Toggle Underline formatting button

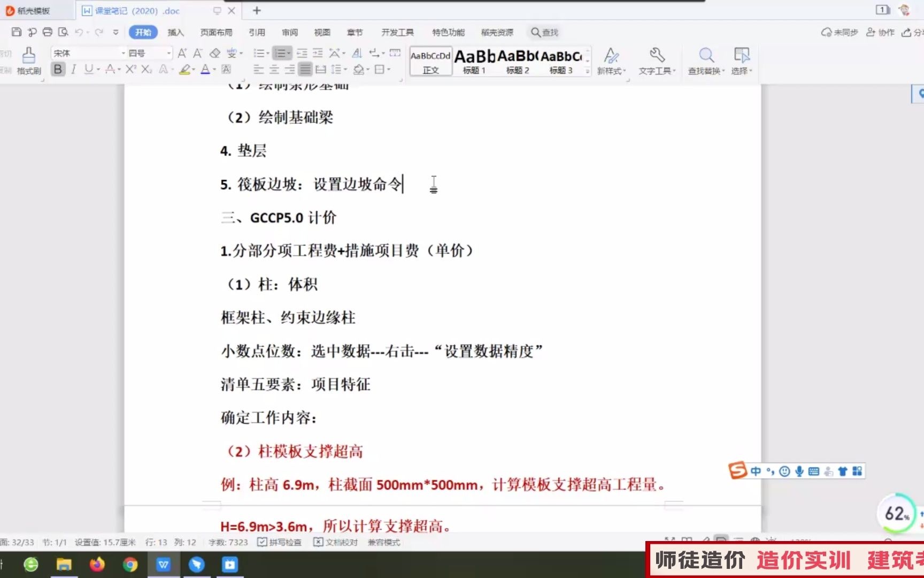[89, 69]
